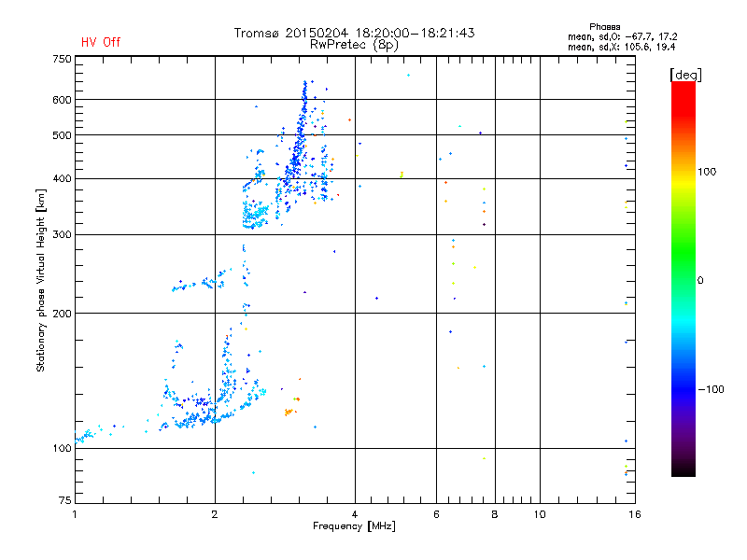Viewport: 747px width, 560px height.
Task: Click the 6 MHz x-axis tick label
Action: click(436, 514)
